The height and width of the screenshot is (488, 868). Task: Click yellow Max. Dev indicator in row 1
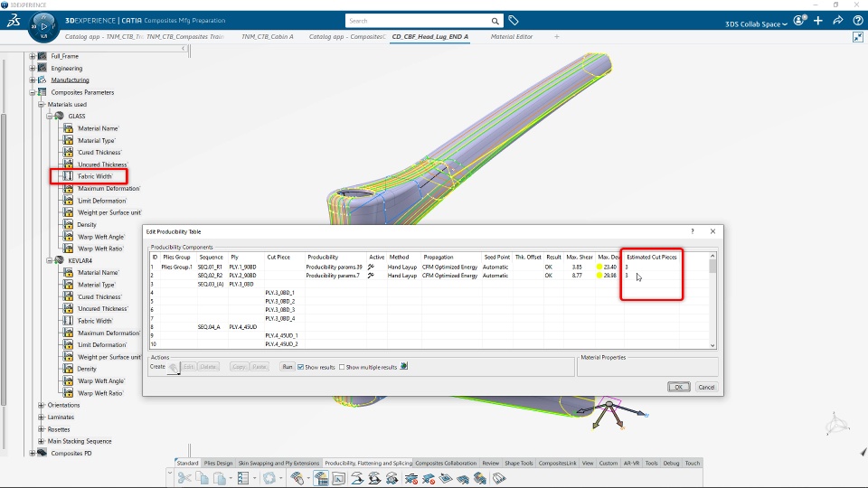[x=599, y=267]
